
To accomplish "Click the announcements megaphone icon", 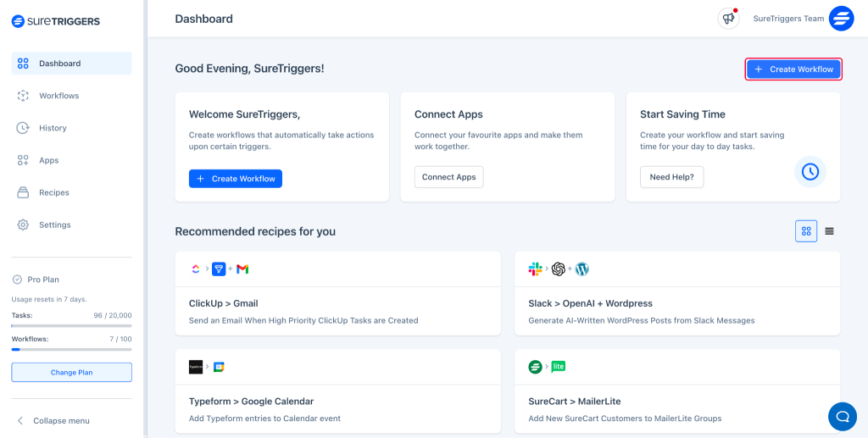I will [x=728, y=19].
